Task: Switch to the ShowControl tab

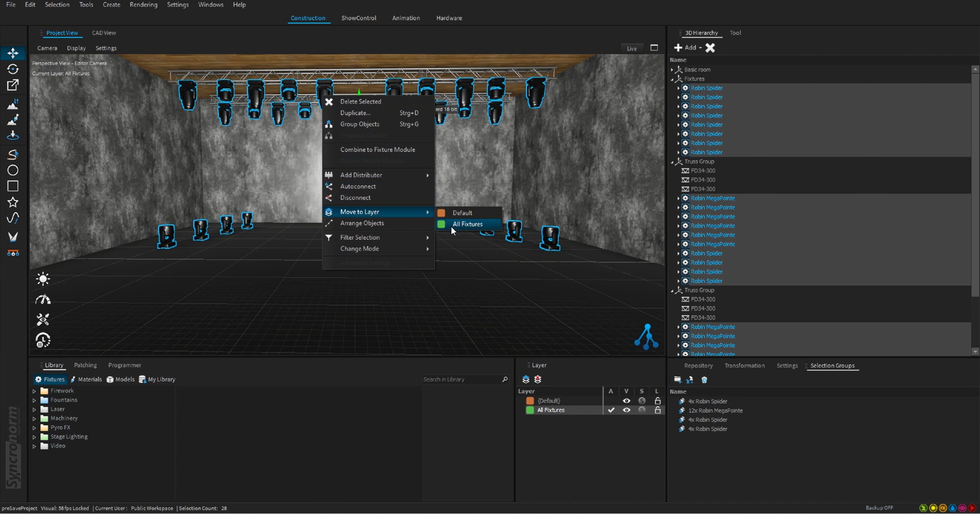Action: coord(358,18)
